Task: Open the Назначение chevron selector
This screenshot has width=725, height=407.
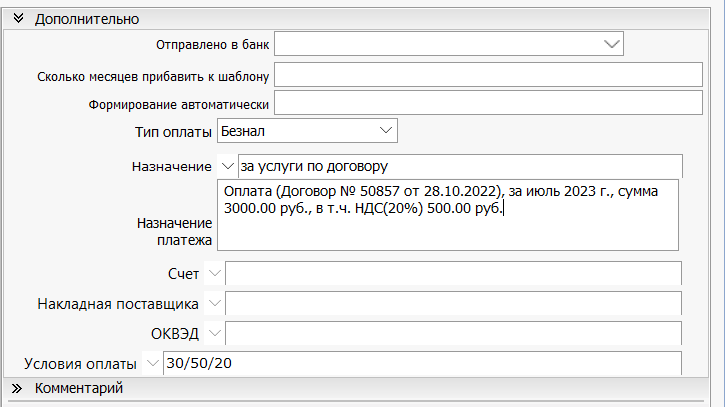Action: [x=227, y=165]
